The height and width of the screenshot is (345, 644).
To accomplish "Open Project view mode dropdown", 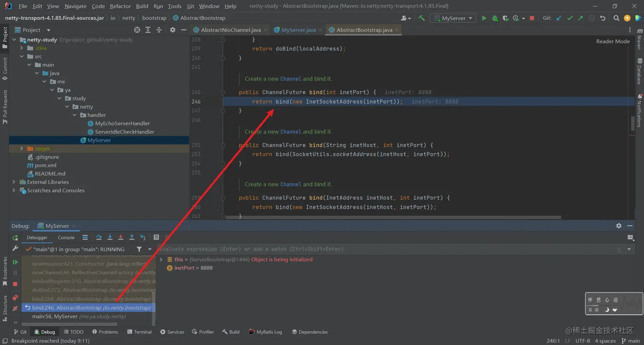I will [x=49, y=30].
